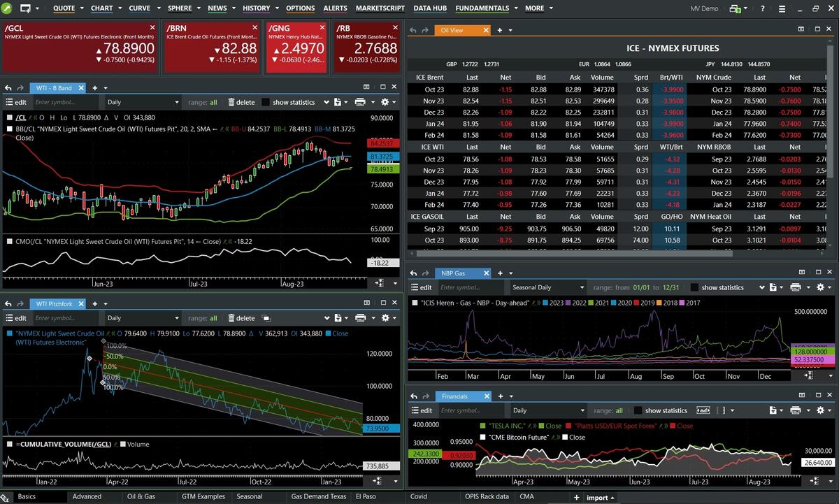
Task: Click the axis-scale icon under NBP Gas chart
Action: coord(810,375)
